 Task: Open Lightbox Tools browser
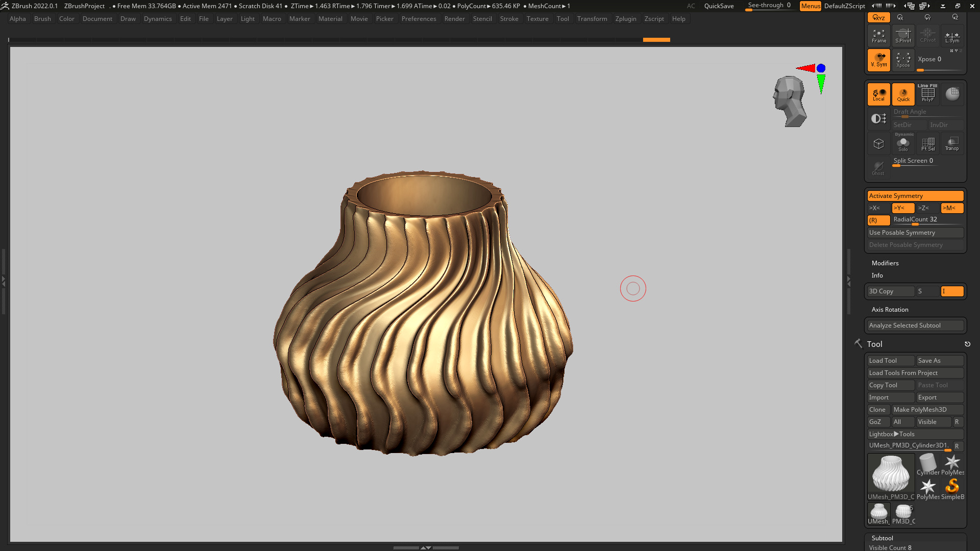(x=915, y=434)
